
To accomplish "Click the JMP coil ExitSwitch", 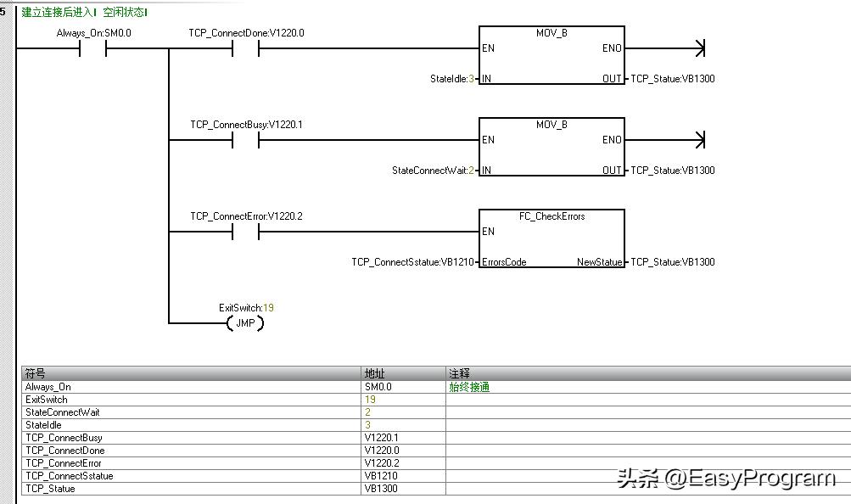I will (245, 323).
